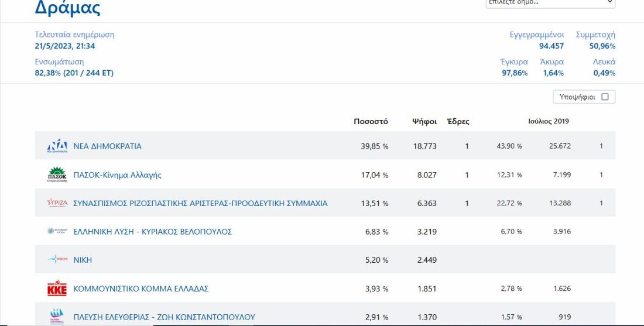Viewport: 644px width, 326px height.
Task: Click the 1.851 votes cell
Action: coord(427,289)
